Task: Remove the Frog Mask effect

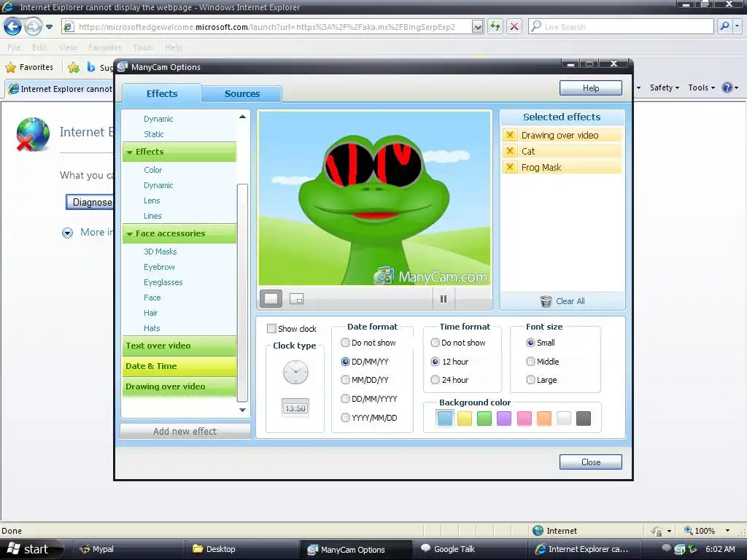Action: (x=510, y=167)
